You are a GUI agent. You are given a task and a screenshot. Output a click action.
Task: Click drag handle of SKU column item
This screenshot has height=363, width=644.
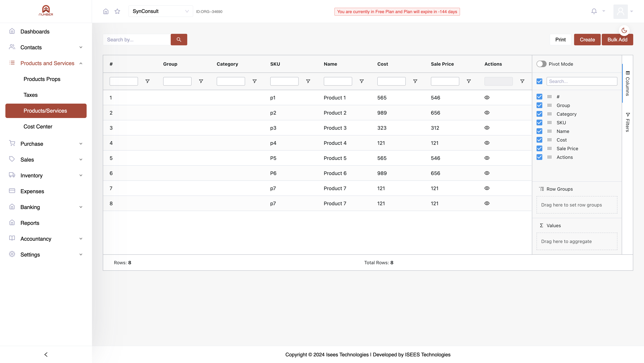(549, 123)
